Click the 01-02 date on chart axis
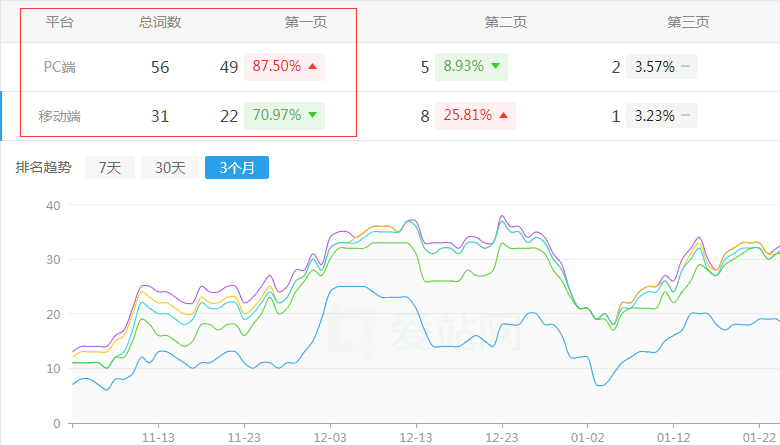 click(587, 437)
